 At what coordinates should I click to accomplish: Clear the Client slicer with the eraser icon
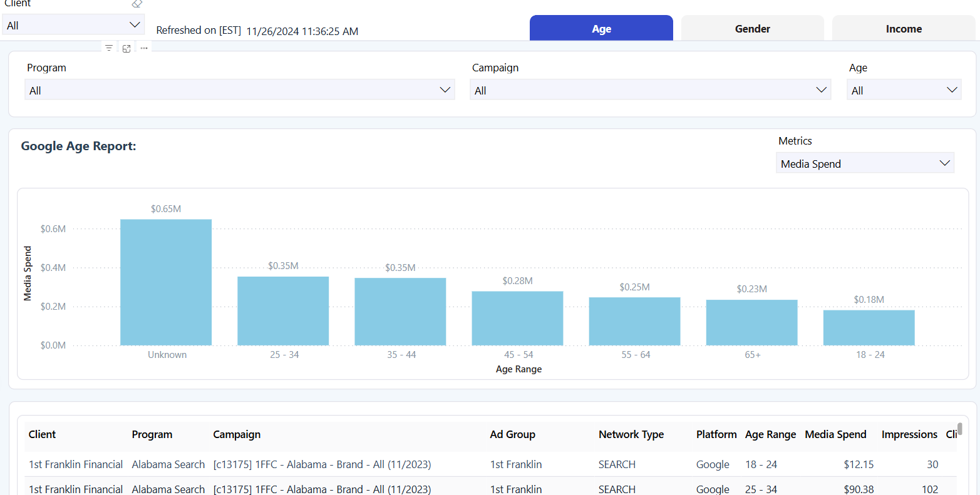(137, 4)
